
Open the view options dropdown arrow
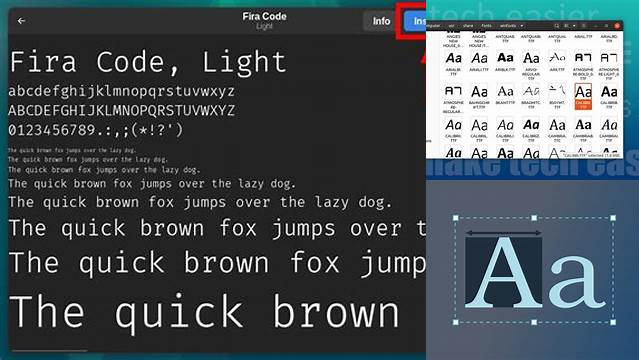click(x=574, y=26)
